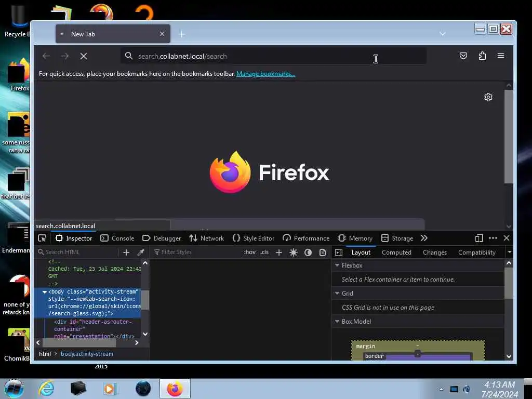Launch Internet Explorer from taskbar
This screenshot has height=399, width=532.
46,389
